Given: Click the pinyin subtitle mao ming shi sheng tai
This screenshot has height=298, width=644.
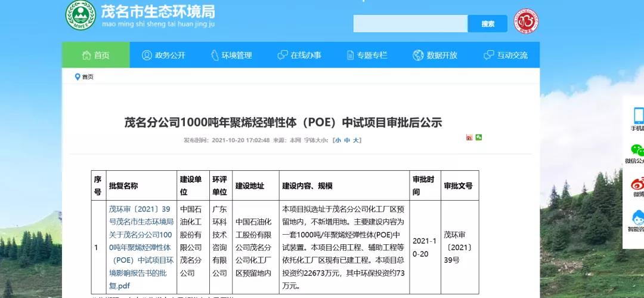Looking at the screenshot, I should pyautogui.click(x=159, y=24).
